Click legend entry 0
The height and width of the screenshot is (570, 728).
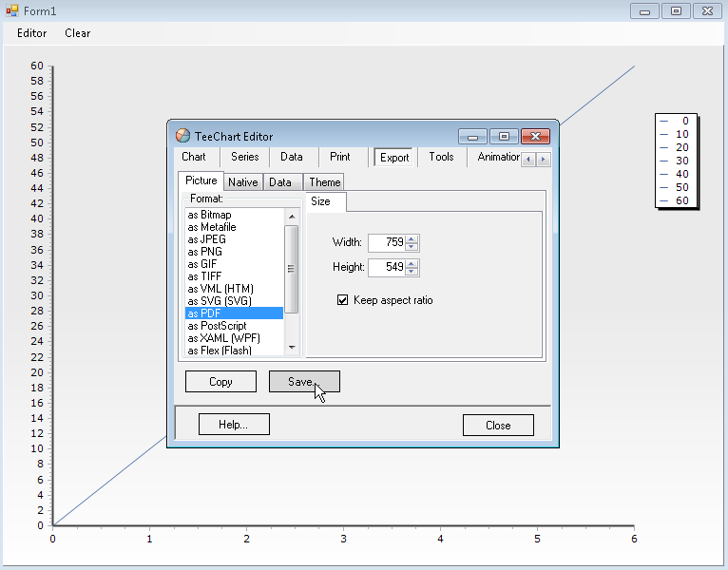(x=676, y=122)
